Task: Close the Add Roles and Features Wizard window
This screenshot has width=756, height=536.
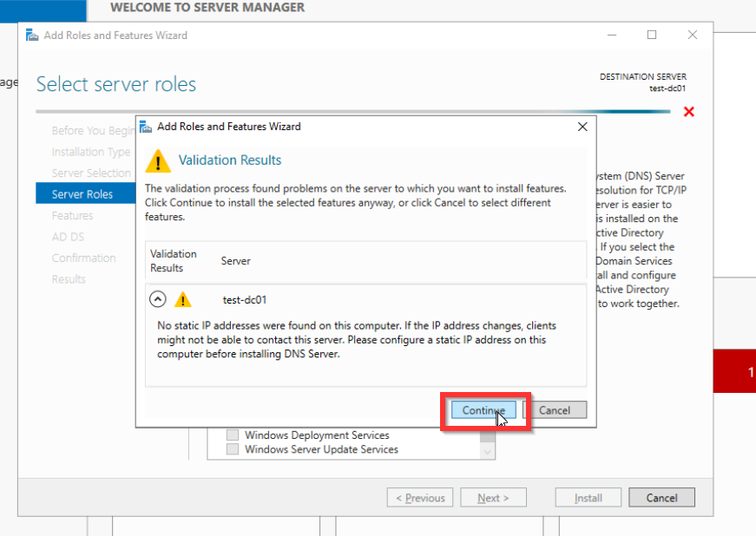Action: (x=693, y=36)
